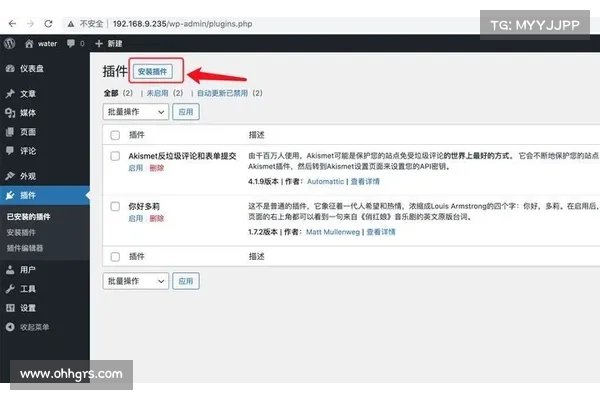600x400 pixels.
Task: Click the 文章 pushpin icon
Action: click(10, 94)
